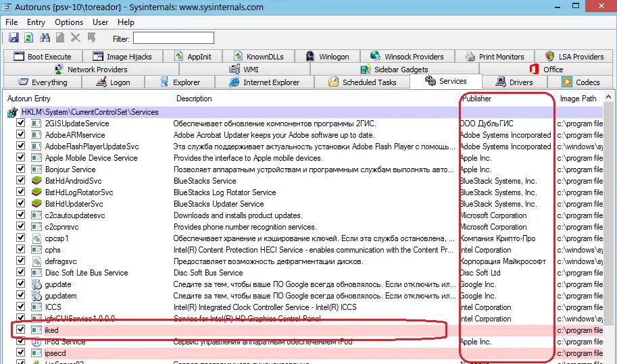Select the 'Disc Soft Bus Service' description text
The width and height of the screenshot is (617, 364).
click(208, 273)
